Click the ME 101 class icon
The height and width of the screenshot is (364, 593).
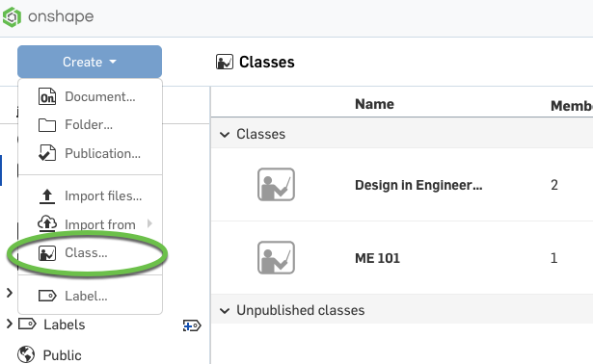click(276, 257)
